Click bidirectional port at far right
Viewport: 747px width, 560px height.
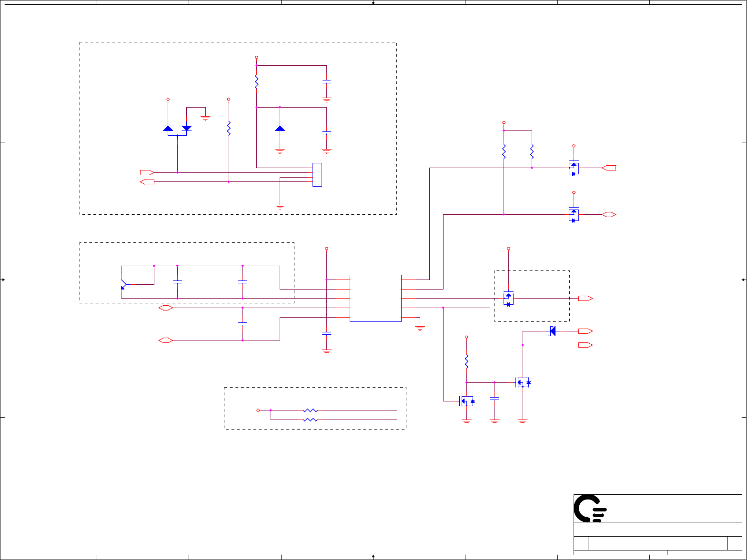point(609,215)
